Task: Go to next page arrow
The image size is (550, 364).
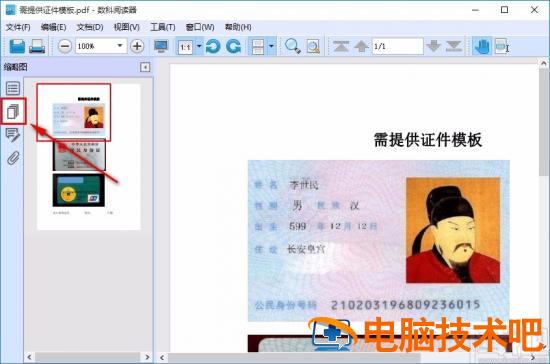Action: pyautogui.click(x=434, y=46)
